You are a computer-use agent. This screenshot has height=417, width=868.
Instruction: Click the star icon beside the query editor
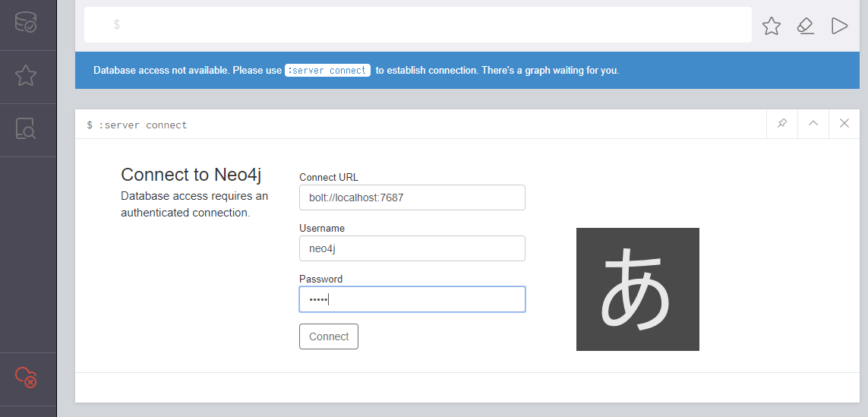pyautogui.click(x=771, y=26)
